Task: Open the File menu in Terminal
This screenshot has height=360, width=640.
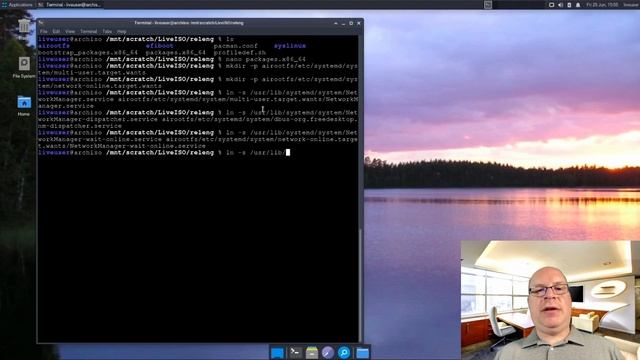Action: tap(43, 31)
